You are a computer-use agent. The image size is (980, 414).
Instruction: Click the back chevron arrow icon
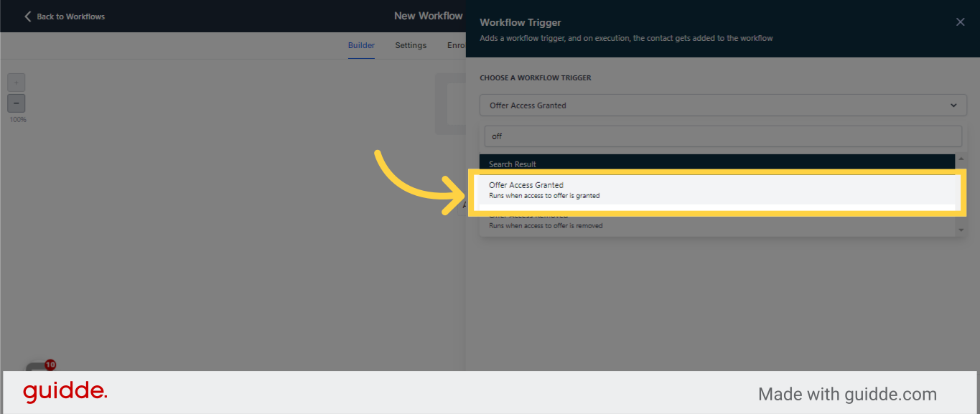tap(28, 17)
